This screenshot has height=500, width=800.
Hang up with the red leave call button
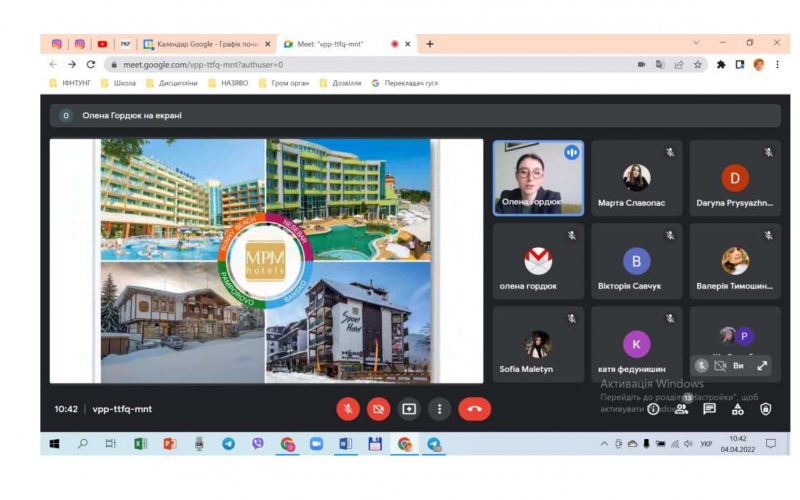click(x=474, y=409)
